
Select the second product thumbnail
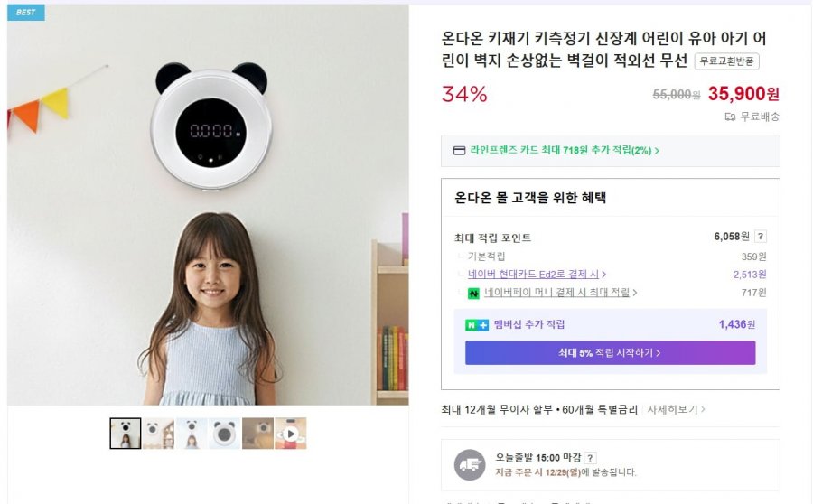click(159, 434)
